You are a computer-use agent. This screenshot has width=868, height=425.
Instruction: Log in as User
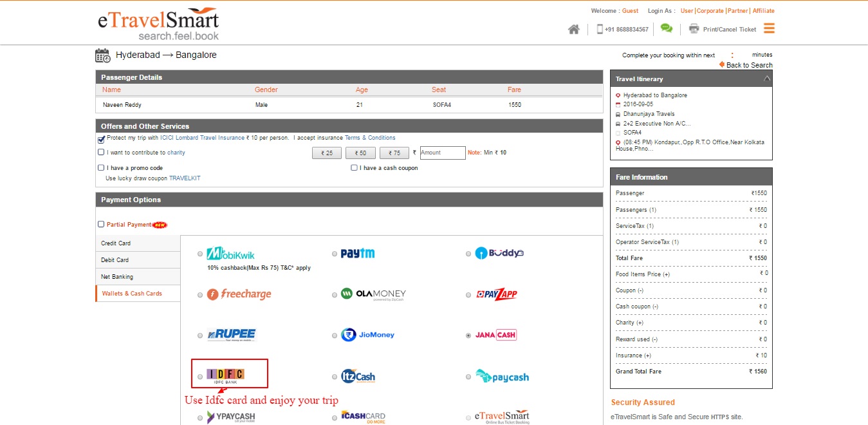tap(687, 11)
